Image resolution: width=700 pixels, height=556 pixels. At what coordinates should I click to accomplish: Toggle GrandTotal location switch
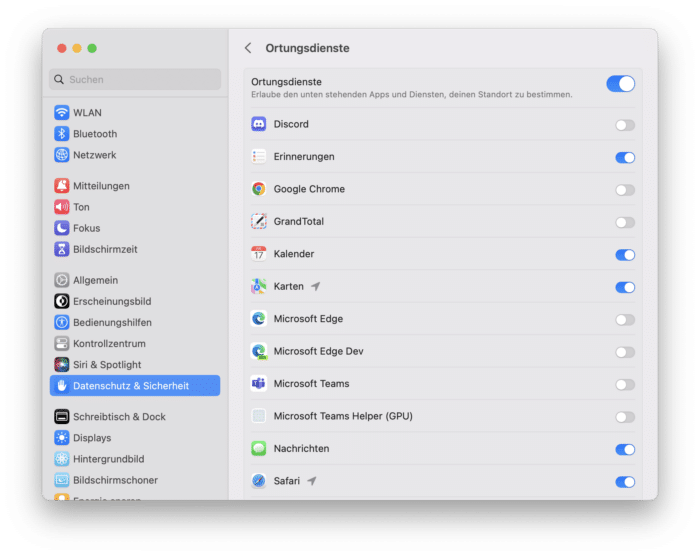pos(625,222)
